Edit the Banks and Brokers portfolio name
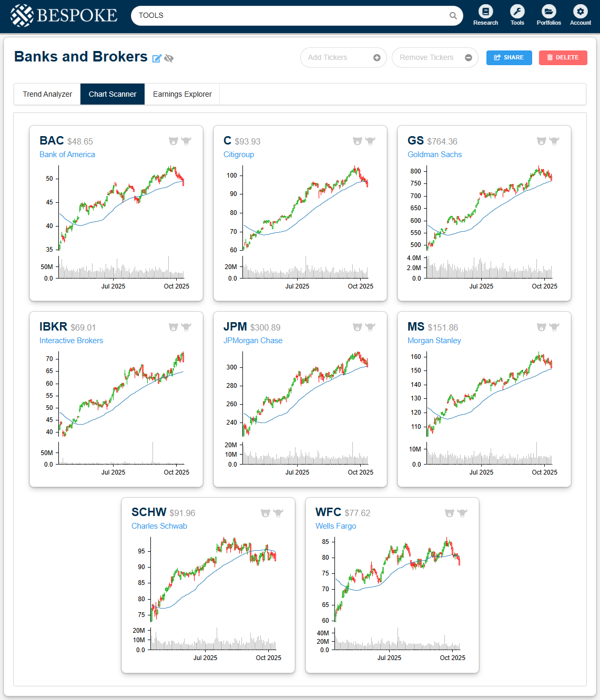This screenshot has width=600, height=700. point(157,58)
